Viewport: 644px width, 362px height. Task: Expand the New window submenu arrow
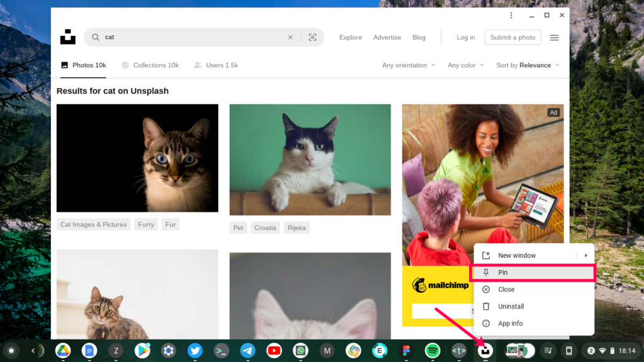[x=586, y=255]
